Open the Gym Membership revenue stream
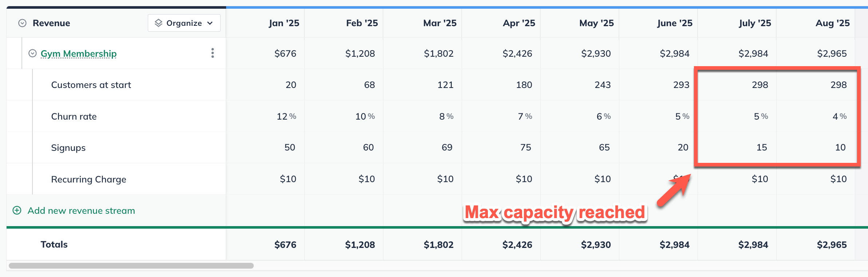 pyautogui.click(x=78, y=53)
